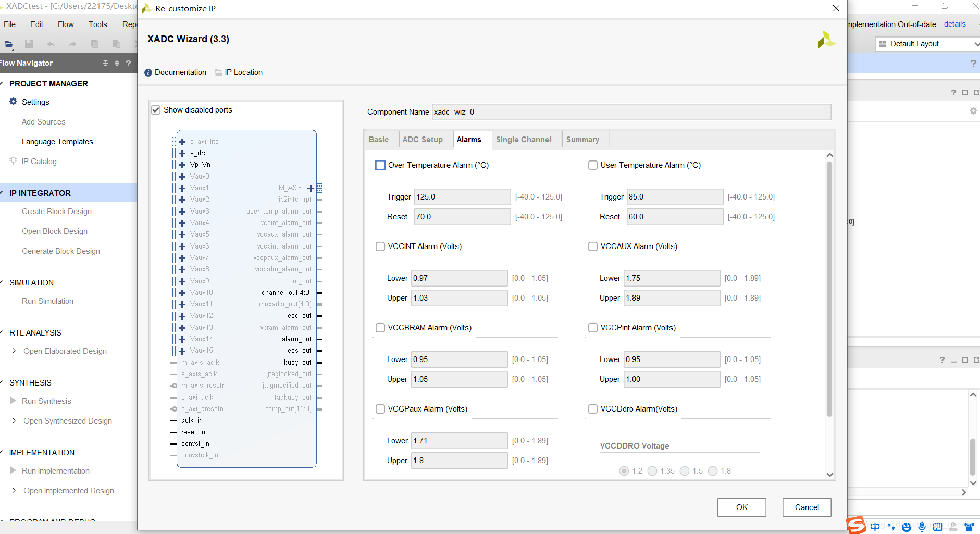
Task: Click the Alarms panel vertical scrollbar thumb
Action: (829, 289)
